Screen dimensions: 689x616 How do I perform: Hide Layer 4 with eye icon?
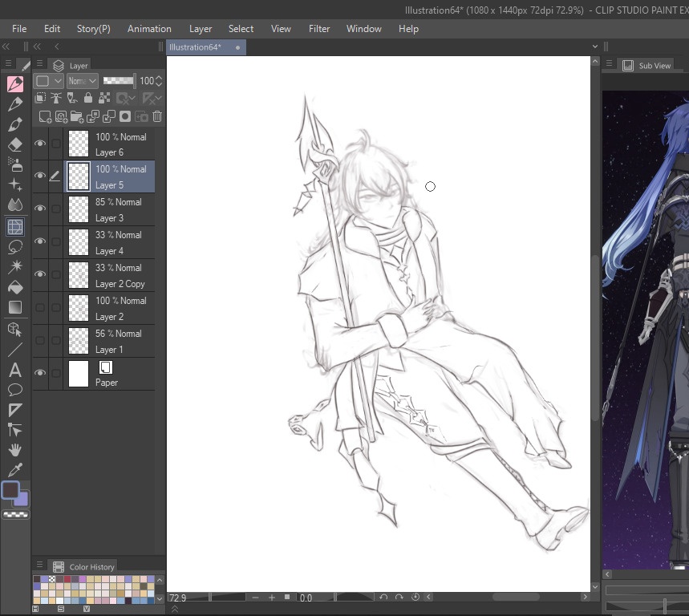pyautogui.click(x=40, y=241)
